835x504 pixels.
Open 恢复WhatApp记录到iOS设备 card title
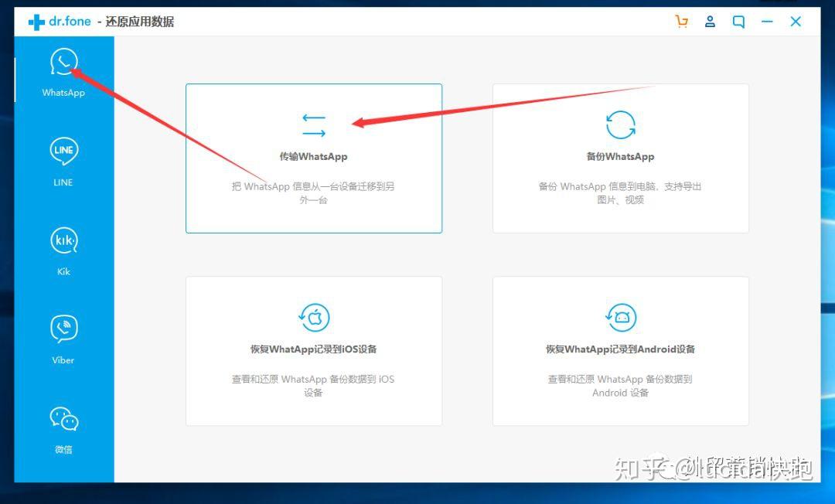[x=314, y=349]
